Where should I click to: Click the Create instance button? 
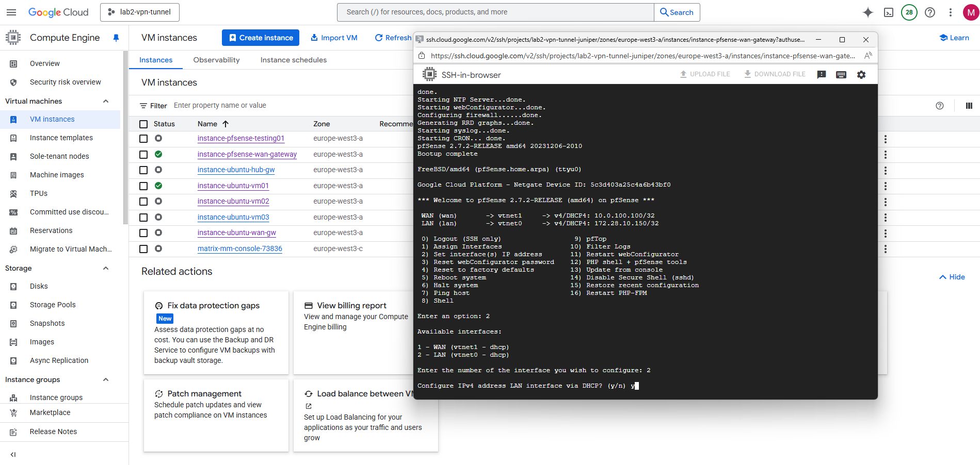261,38
